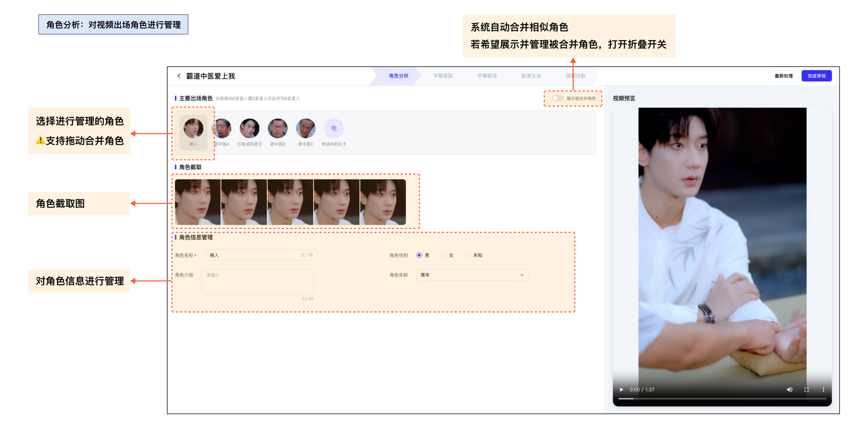Viewport: 868px width, 438px height.
Task: Mute the video preview volume
Action: point(789,390)
